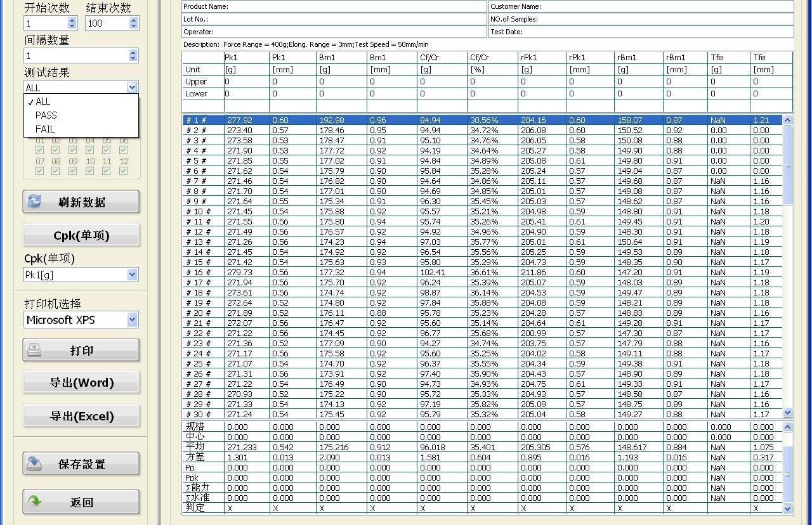The image size is (812, 525).
Task: Click the rBm1 [g] column header
Action: click(639, 63)
